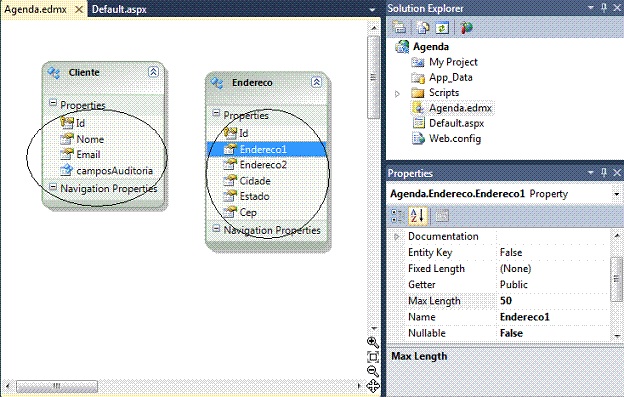Click the Show All Files toolbar icon
Screen dimensions: 624x397
point(423,27)
